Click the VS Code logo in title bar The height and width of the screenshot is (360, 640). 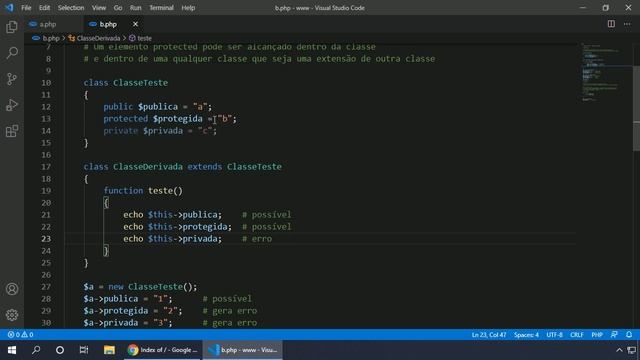tap(9, 8)
